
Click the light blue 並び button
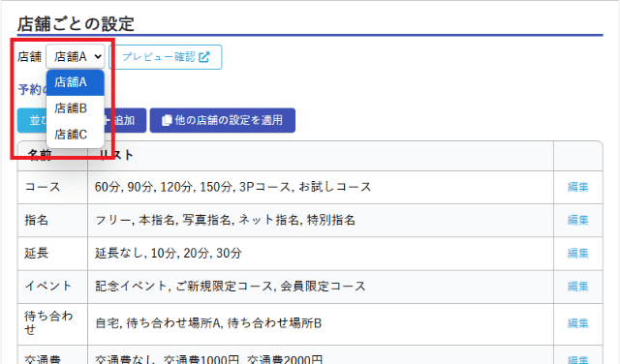(32, 120)
